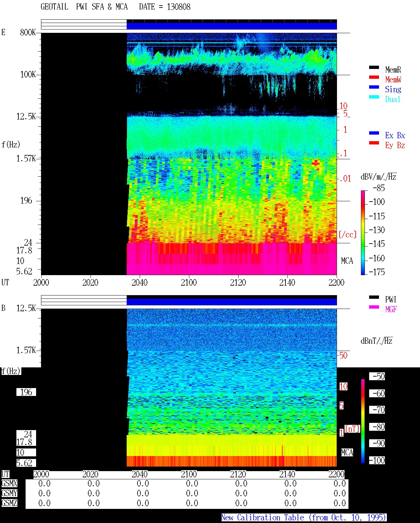Click the GEOTAIL PWI SFA & MCA title
The image size is (420, 523).
pyautogui.click(x=84, y=7)
